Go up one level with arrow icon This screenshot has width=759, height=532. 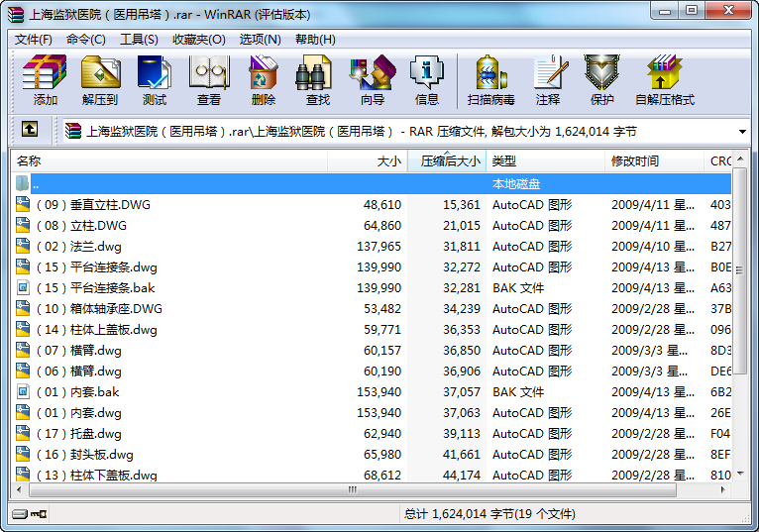click(30, 130)
